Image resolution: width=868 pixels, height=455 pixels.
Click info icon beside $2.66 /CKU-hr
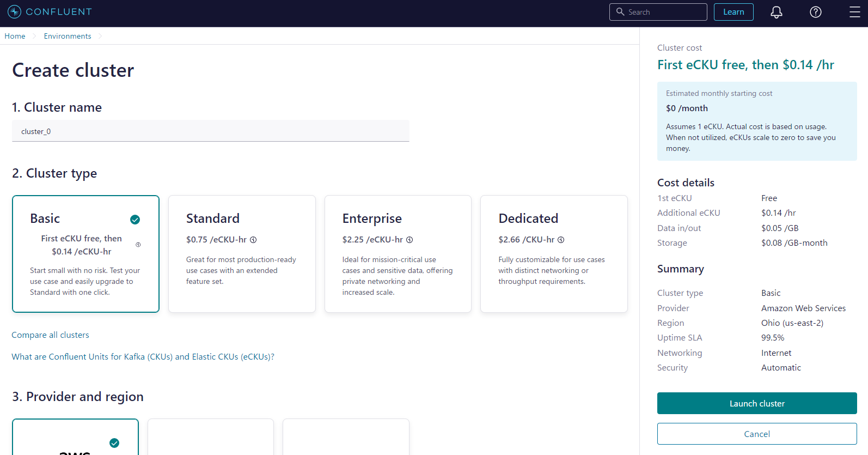561,240
